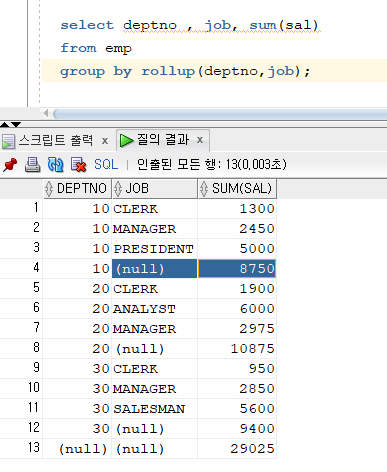Click 'emp' in the from clause
This screenshot has width=387, height=472.
point(118,49)
